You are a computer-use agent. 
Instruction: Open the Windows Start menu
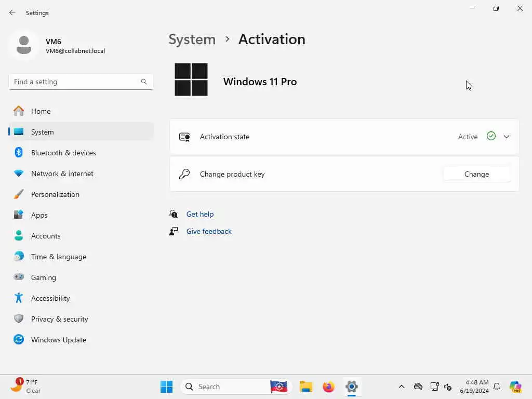166,387
